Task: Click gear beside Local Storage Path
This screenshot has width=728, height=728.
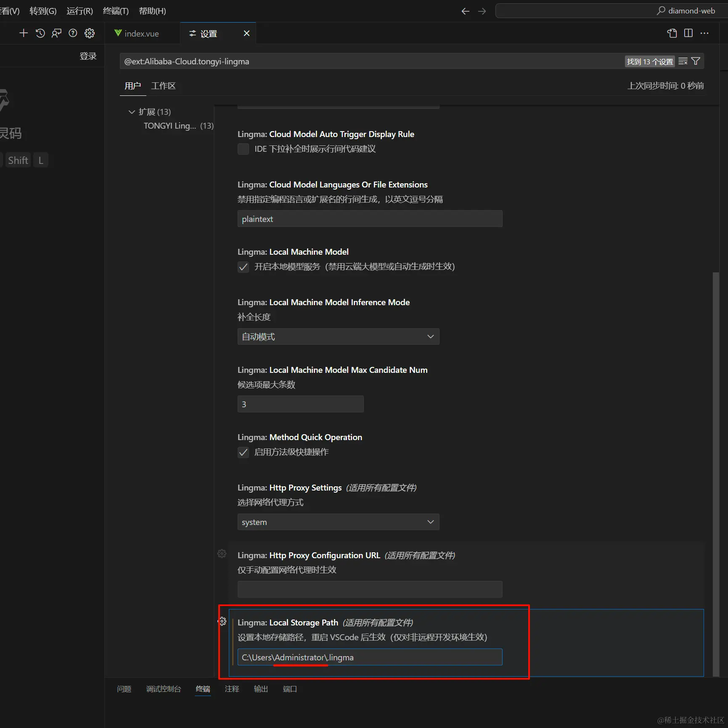Action: [x=222, y=621]
